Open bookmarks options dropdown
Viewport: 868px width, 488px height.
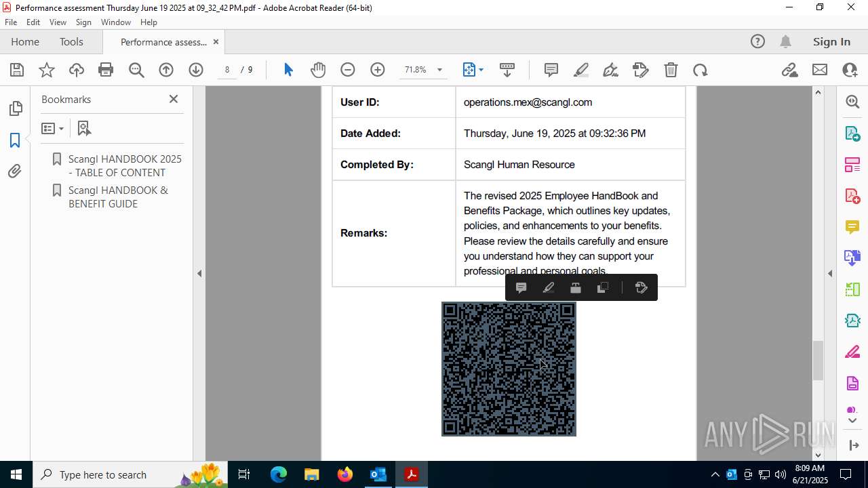pyautogui.click(x=52, y=128)
